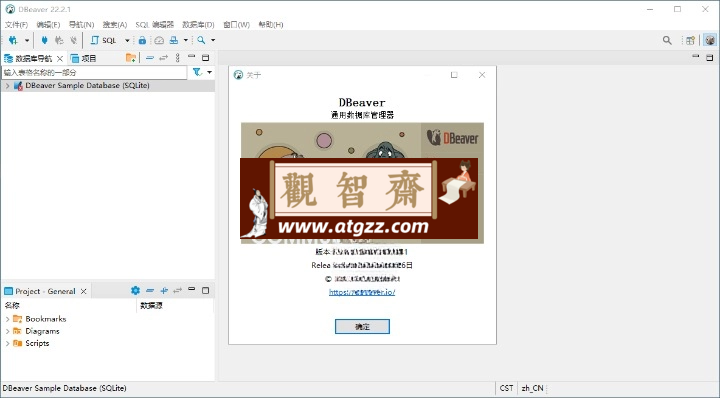Expand the Scripts folder
This screenshot has width=720, height=398.
point(7,343)
